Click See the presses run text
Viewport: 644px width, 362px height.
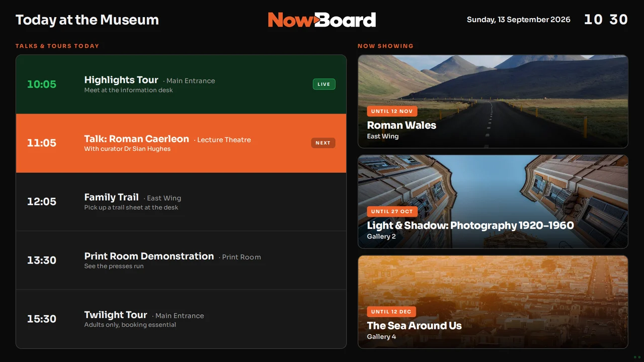(114, 266)
